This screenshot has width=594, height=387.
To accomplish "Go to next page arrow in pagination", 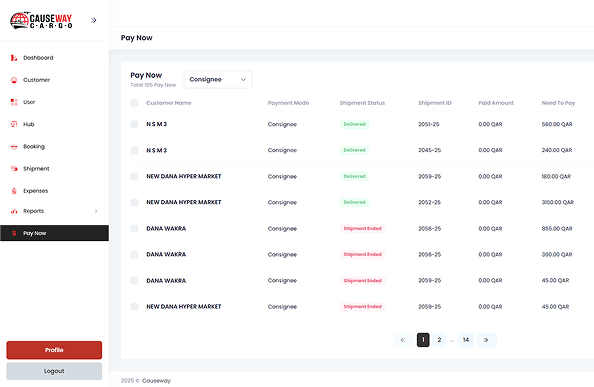I will point(486,340).
